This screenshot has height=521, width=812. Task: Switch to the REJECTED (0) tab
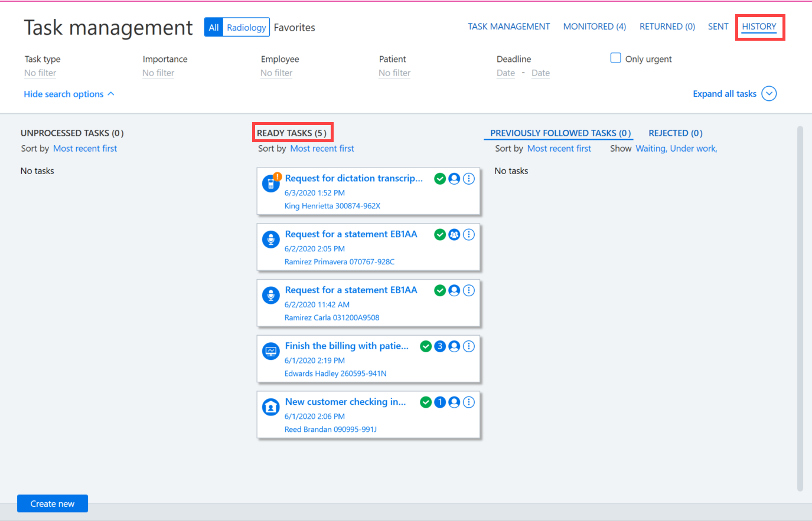676,133
